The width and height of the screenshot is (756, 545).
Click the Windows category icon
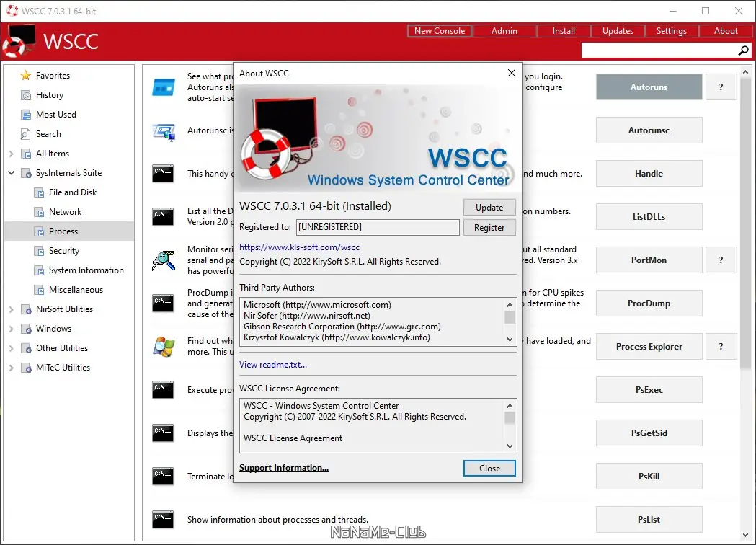pos(26,329)
